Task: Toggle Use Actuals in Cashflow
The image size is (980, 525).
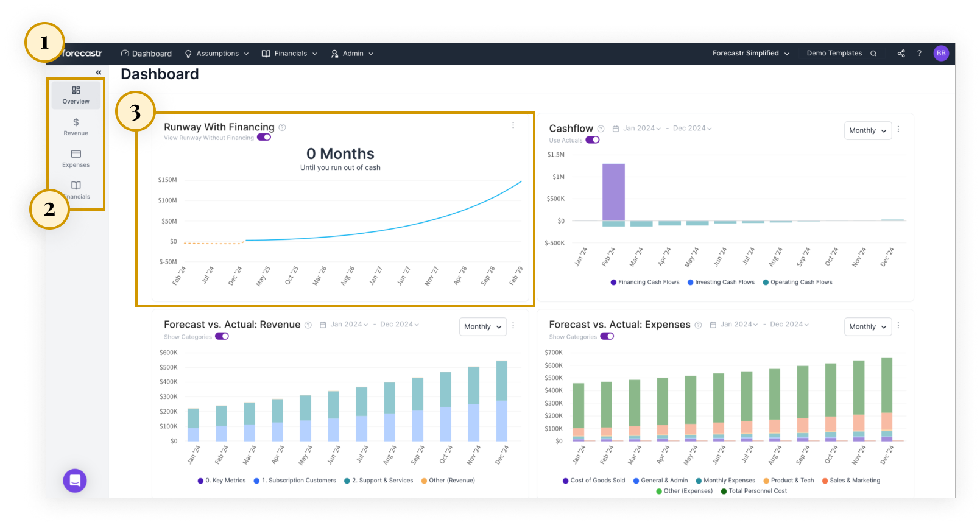Action: click(593, 140)
